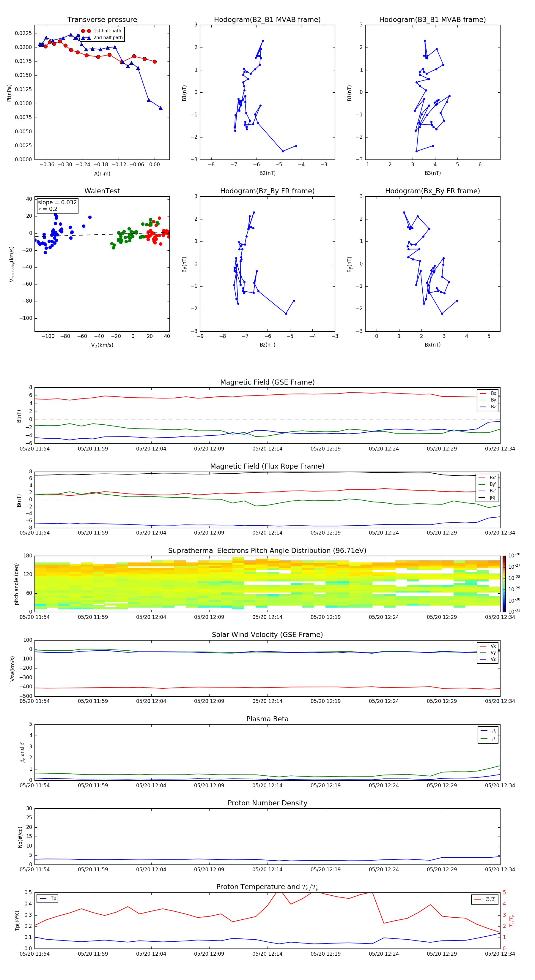Click the 'Bx' legend entry in GSE magnetic field
535x980 pixels.
click(x=488, y=393)
